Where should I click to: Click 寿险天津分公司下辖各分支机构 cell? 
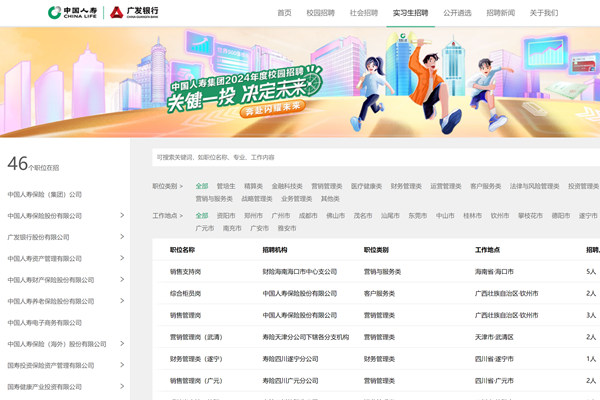pos(306,337)
